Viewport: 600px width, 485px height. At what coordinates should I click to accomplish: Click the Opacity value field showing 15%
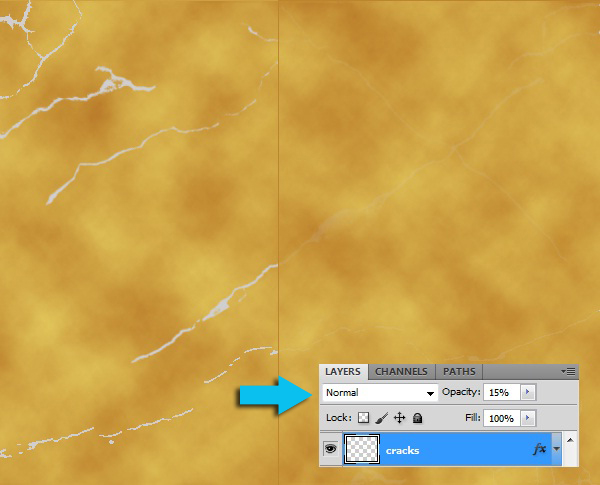click(503, 393)
